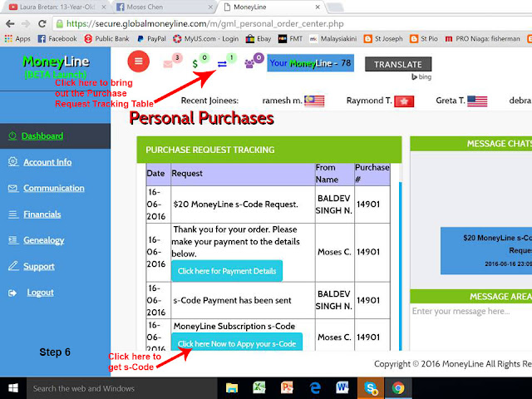
Task: Open the St Pio bookmark
Action: tap(424, 39)
